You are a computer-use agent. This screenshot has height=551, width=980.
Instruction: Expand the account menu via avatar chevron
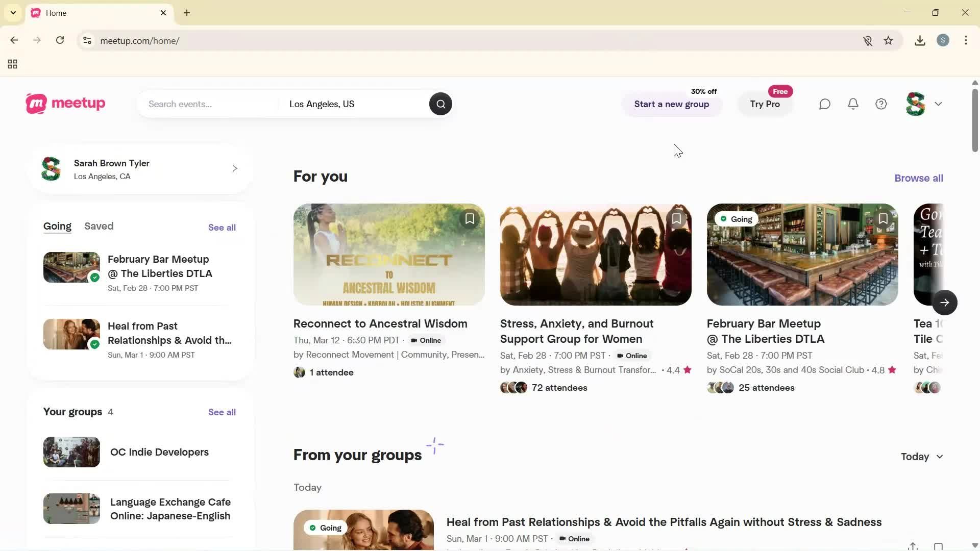click(x=939, y=104)
